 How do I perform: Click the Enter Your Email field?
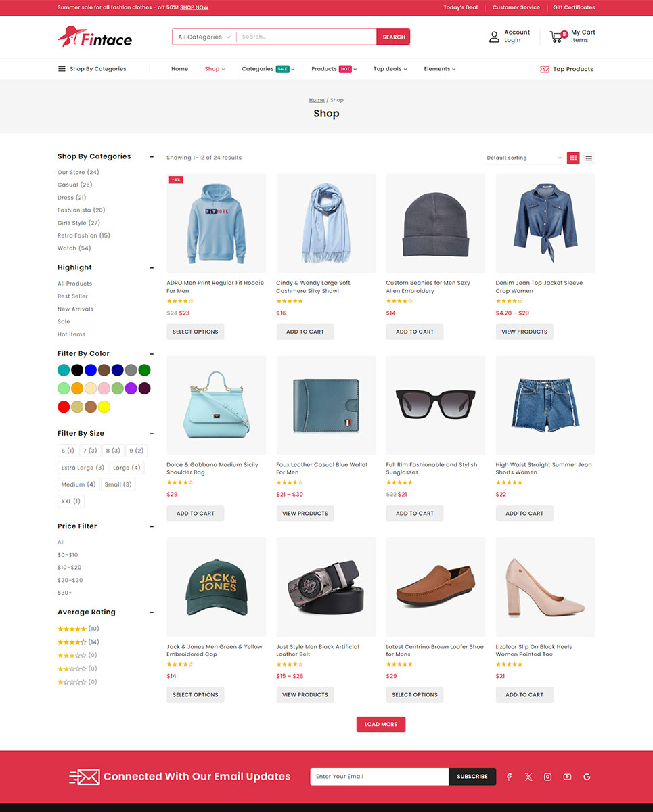[378, 777]
